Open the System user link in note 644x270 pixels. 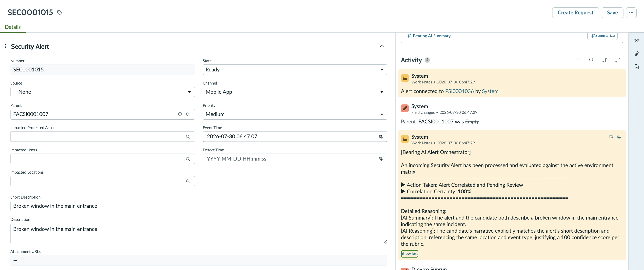(x=490, y=91)
